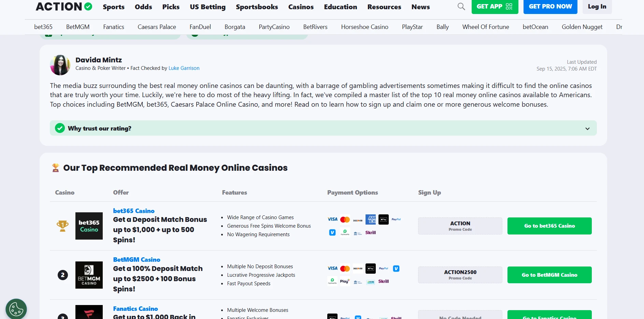Click the Visa icon in BetMGM row
644x319 pixels.
pyautogui.click(x=332, y=269)
